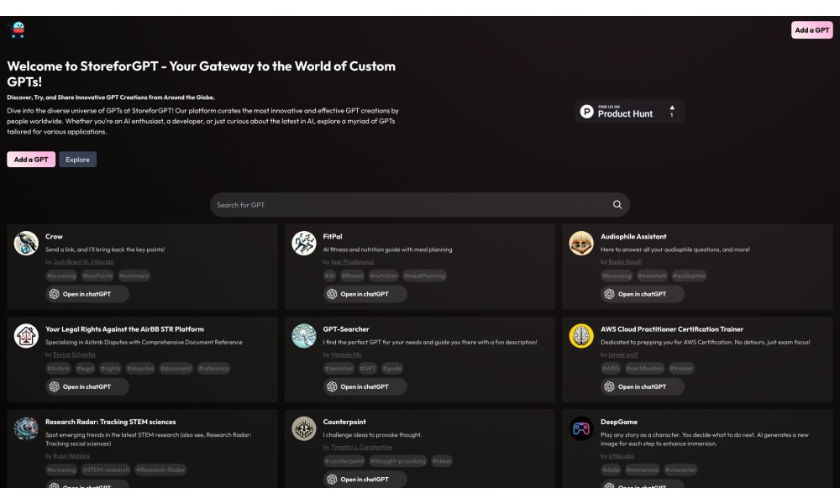
Task: Click the Counterpoint avatar icon
Action: (x=304, y=428)
